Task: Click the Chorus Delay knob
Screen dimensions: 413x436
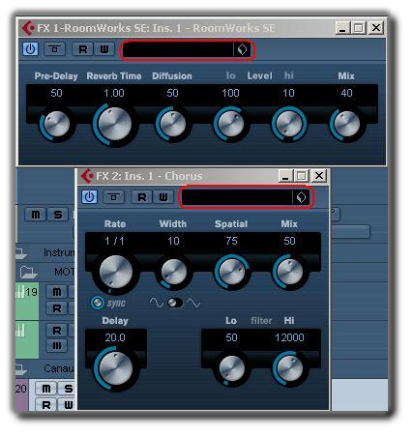Action: tap(115, 369)
